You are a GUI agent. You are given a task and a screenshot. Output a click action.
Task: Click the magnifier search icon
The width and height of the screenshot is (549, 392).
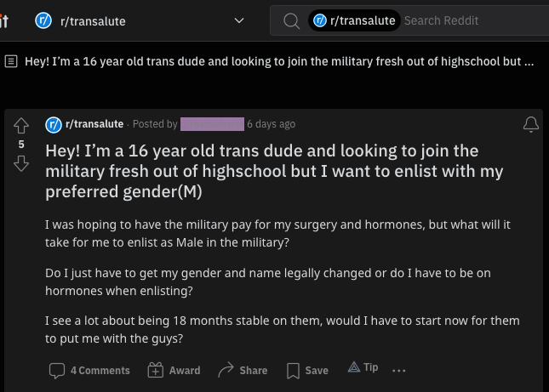(x=291, y=20)
